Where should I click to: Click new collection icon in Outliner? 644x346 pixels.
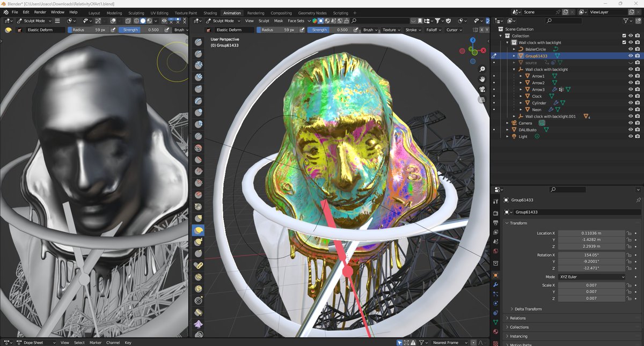638,20
